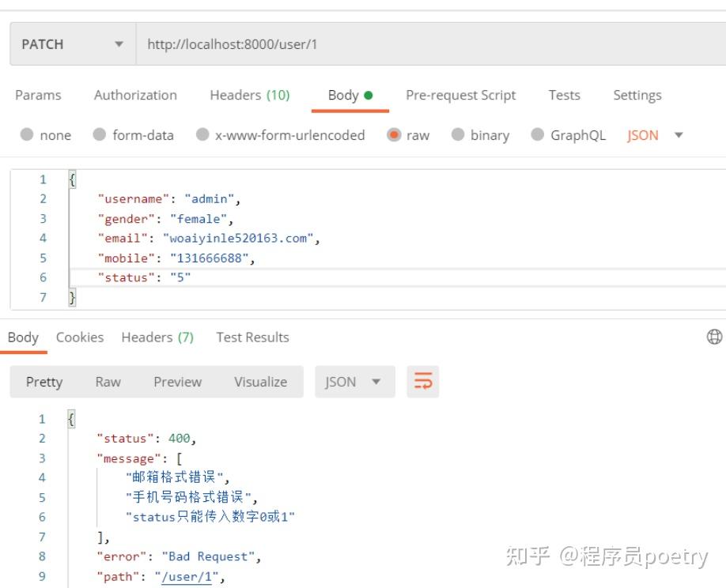Select the request Body tab
The width and height of the screenshot is (726, 588).
tap(350, 96)
